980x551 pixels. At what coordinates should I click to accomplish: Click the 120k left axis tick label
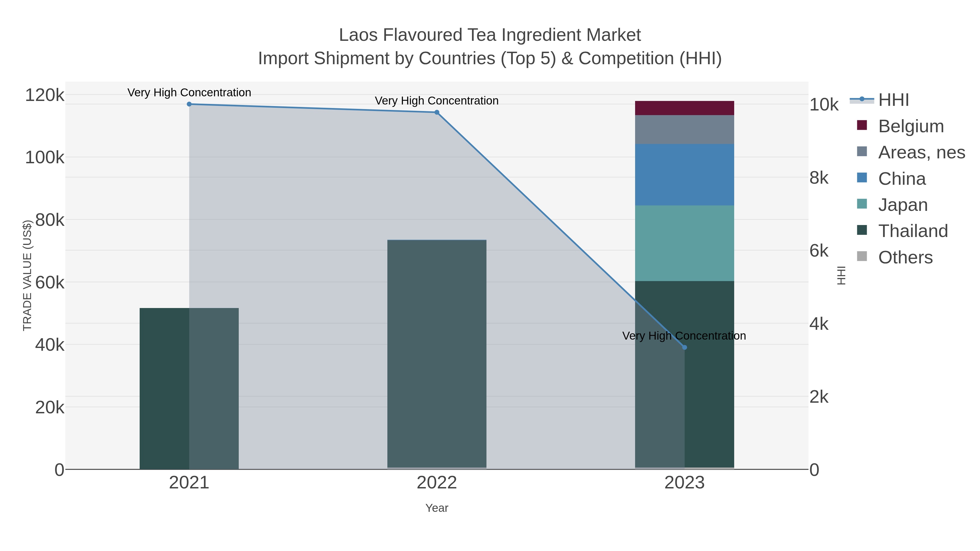coord(45,95)
